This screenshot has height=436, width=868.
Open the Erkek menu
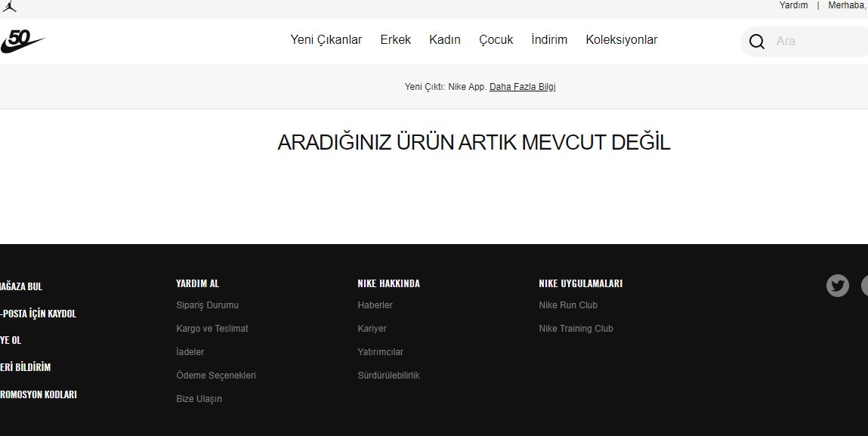pos(395,40)
